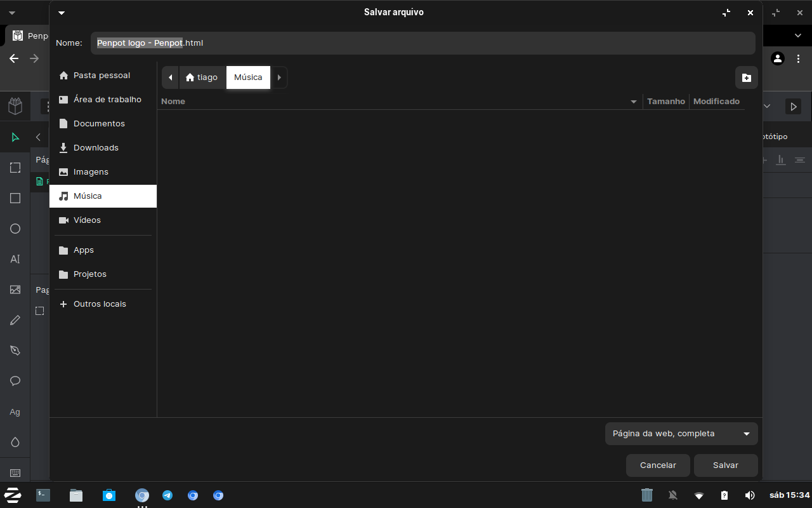Image resolution: width=812 pixels, height=508 pixels.
Task: Open the 'Página da web, completa' format dropdown
Action: (681, 433)
